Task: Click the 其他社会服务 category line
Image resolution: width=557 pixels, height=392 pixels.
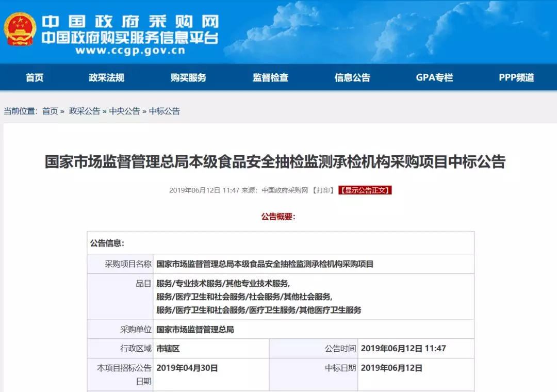Action: 244,297
